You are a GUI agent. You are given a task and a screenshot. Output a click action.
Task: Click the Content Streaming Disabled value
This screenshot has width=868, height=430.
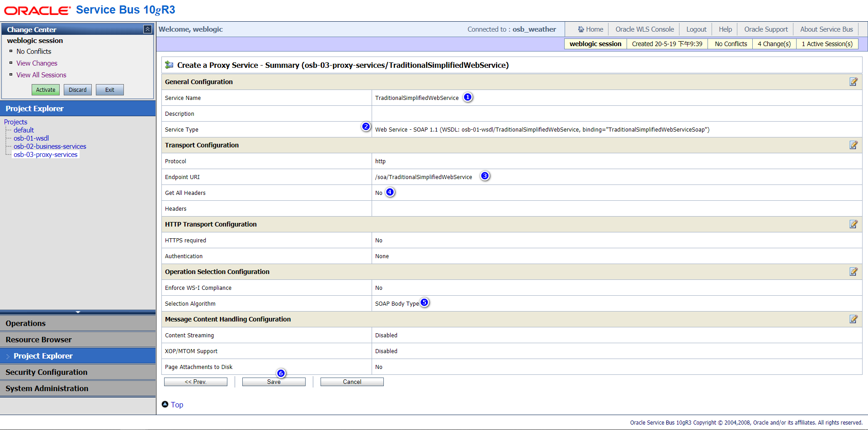click(x=386, y=335)
